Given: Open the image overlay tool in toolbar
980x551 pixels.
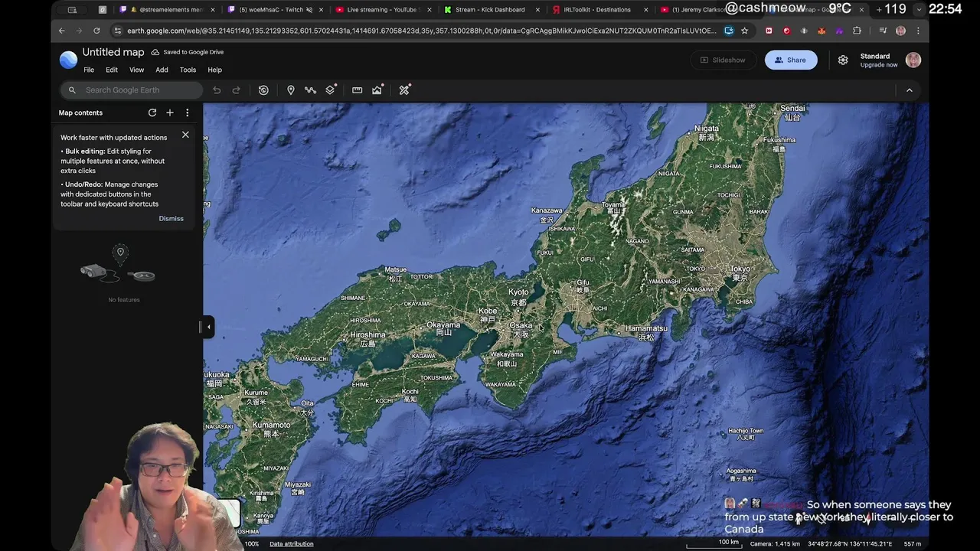Looking at the screenshot, I should click(377, 90).
